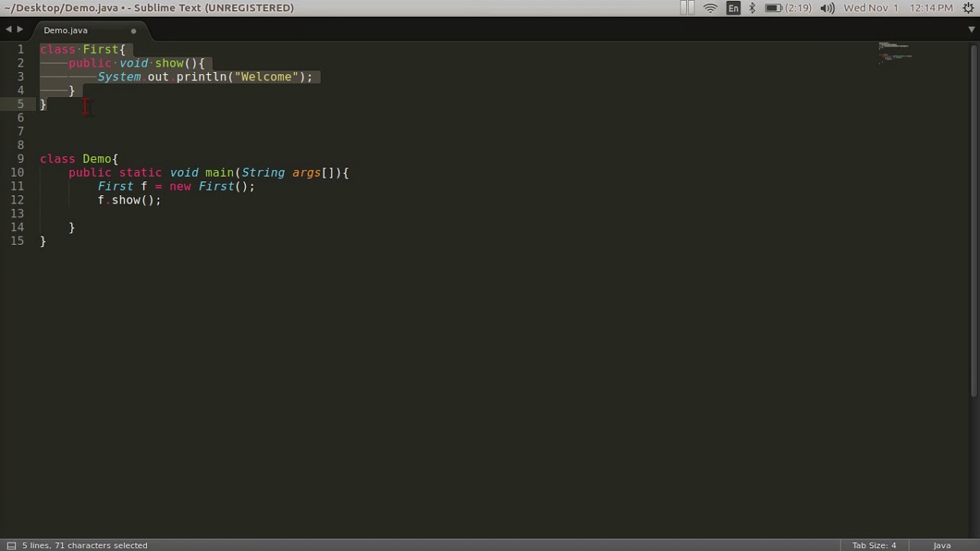Go to next tab arrow
The height and width of the screenshot is (551, 980).
(x=20, y=30)
